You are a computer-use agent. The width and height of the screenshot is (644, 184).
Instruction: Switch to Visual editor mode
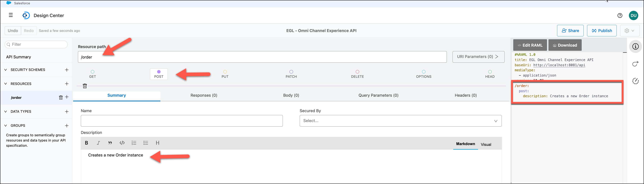[x=486, y=144]
